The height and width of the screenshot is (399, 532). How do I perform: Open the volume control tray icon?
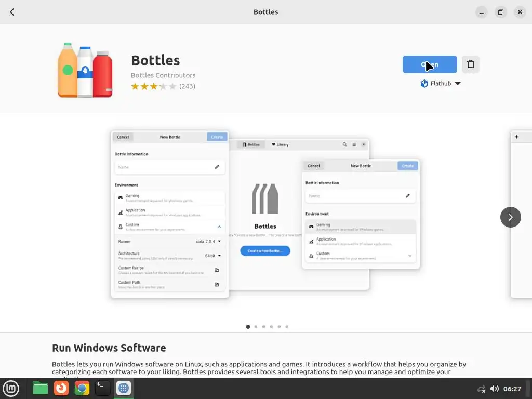click(495, 389)
